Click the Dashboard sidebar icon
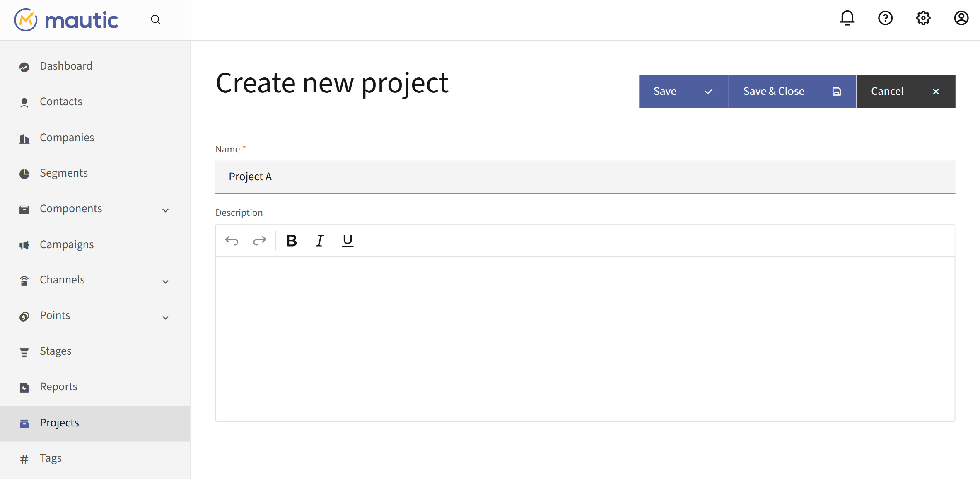 point(24,67)
